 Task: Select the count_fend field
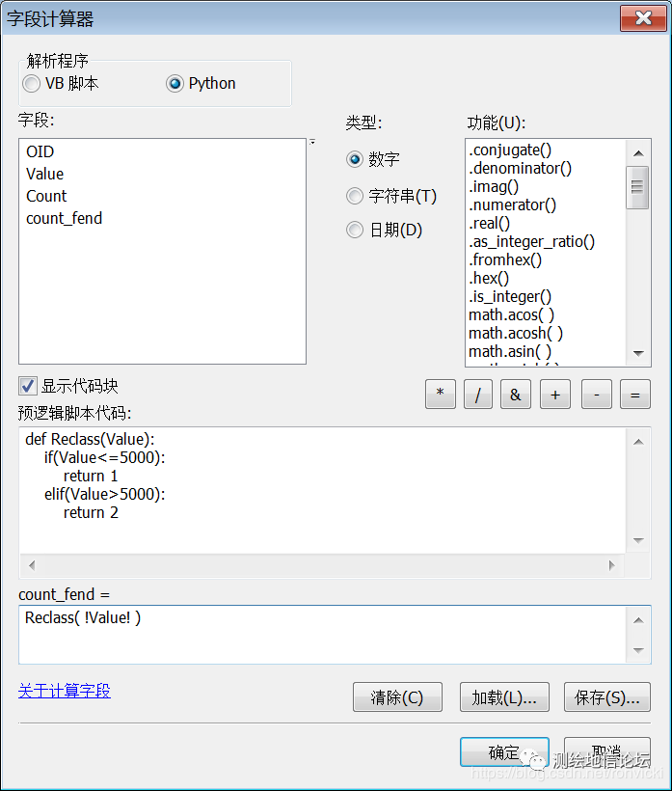pos(162,218)
